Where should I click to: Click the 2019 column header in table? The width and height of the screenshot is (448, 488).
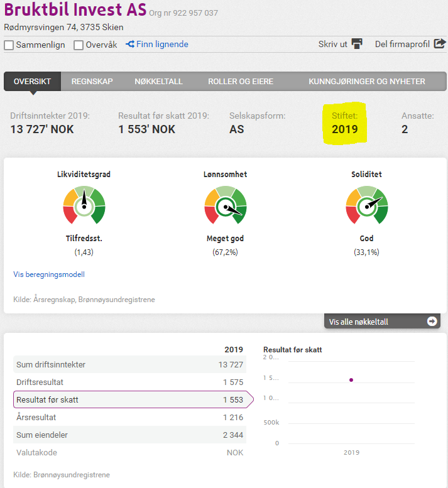click(x=234, y=349)
